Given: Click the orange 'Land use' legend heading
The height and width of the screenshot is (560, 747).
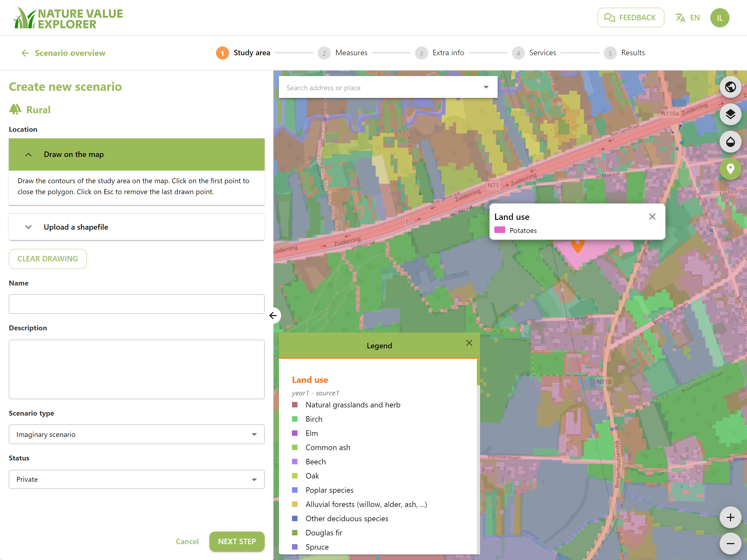Looking at the screenshot, I should (310, 380).
